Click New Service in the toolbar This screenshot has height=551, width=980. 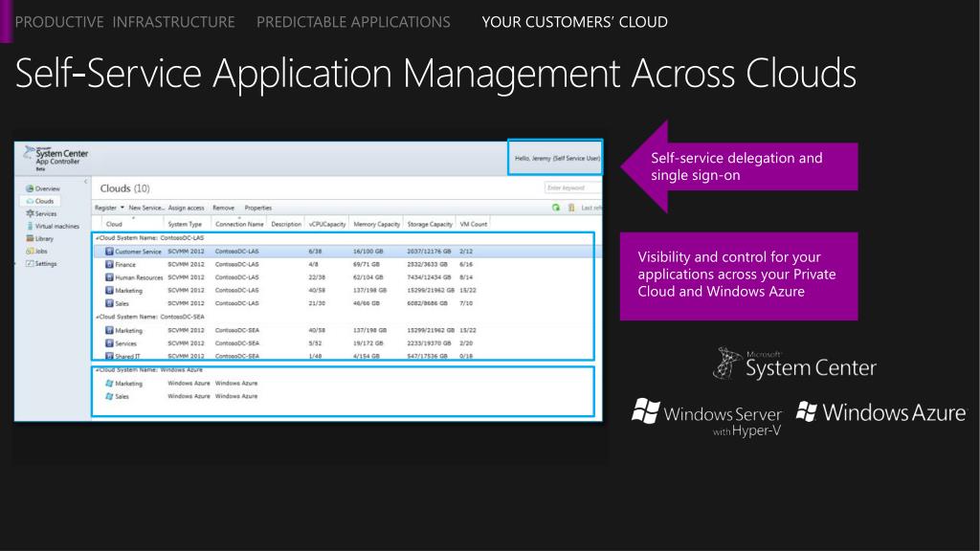146,208
